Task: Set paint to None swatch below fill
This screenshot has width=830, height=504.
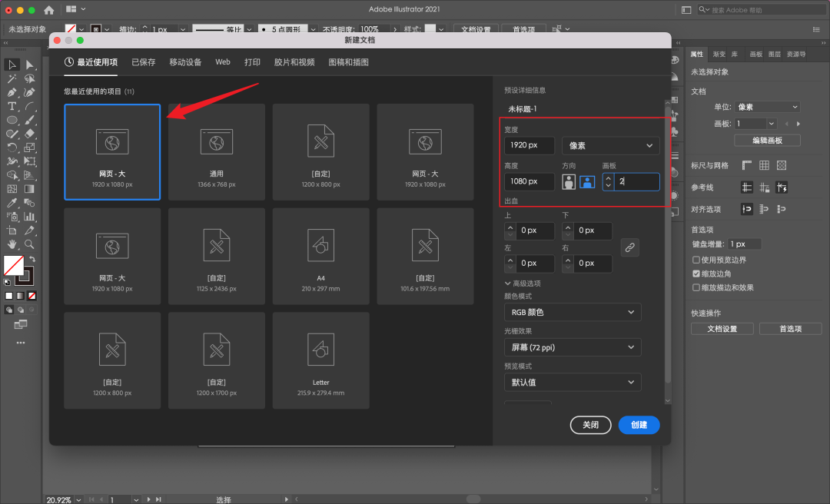Action: point(32,296)
